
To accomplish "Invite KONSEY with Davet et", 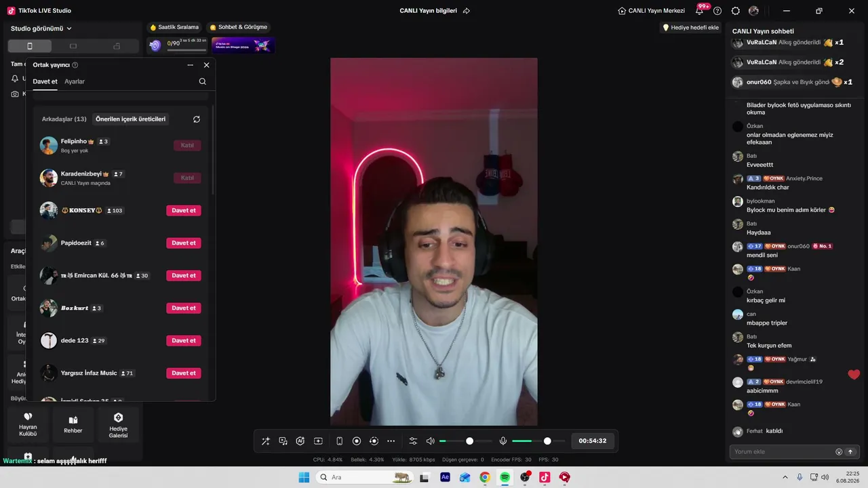I will point(184,210).
